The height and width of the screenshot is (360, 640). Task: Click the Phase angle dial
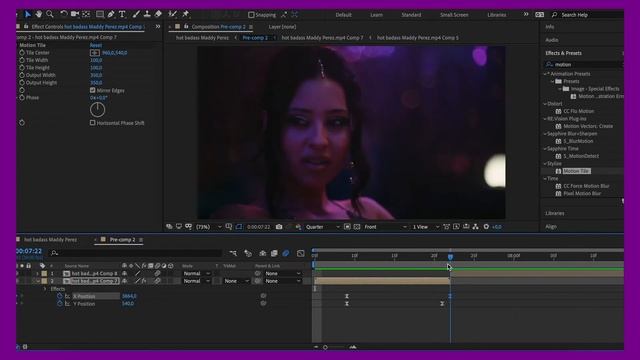(x=98, y=109)
